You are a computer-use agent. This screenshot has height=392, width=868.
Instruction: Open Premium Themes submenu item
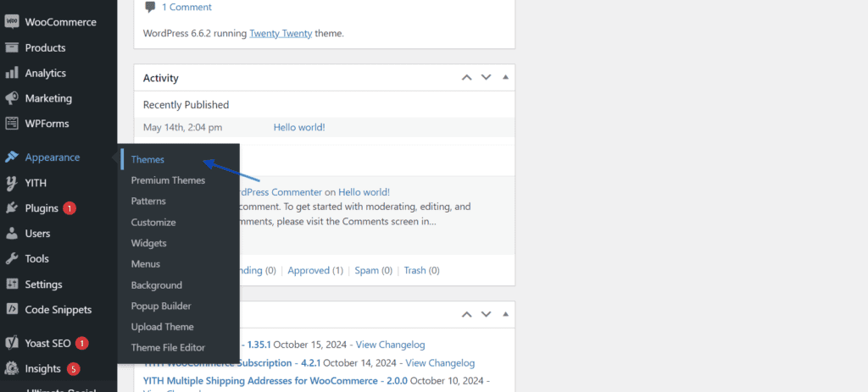coord(169,180)
